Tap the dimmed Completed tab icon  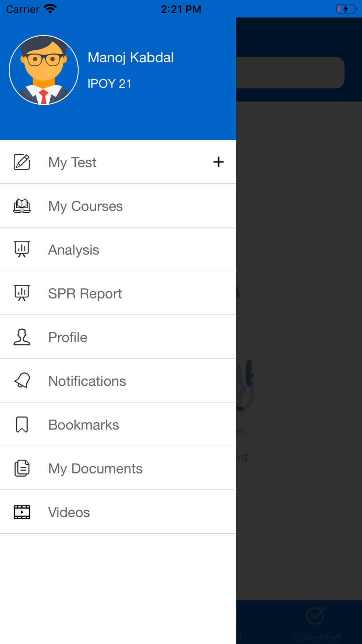click(316, 615)
